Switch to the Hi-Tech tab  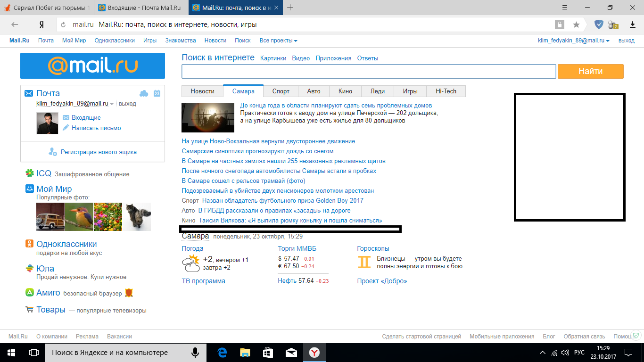[x=446, y=91]
